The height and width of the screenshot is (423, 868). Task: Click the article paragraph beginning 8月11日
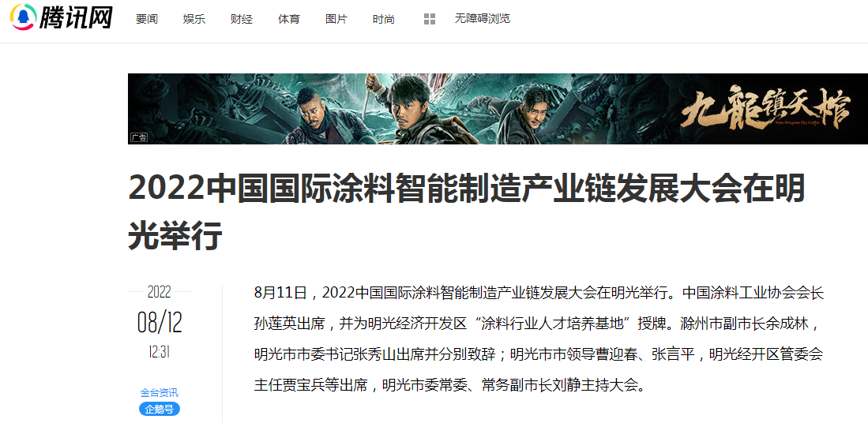click(539, 339)
